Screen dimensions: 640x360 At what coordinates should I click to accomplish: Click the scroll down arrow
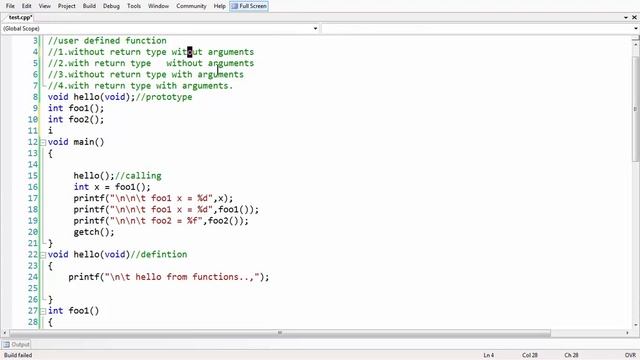635,325
